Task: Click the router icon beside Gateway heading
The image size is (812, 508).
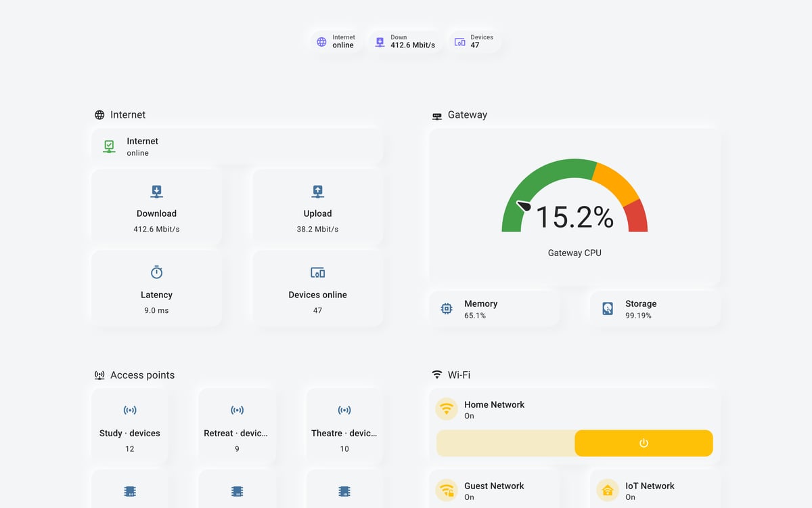Action: pos(437,116)
